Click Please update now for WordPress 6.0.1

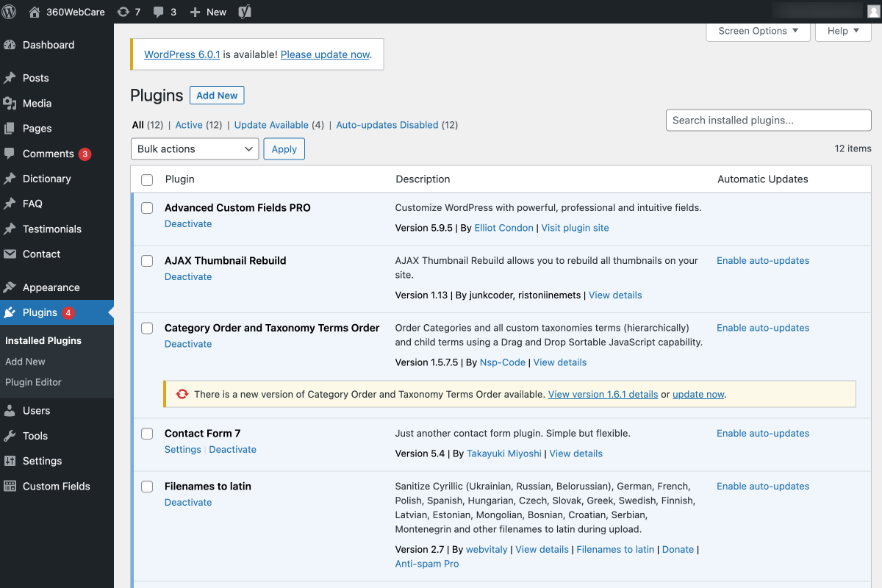pyautogui.click(x=326, y=54)
